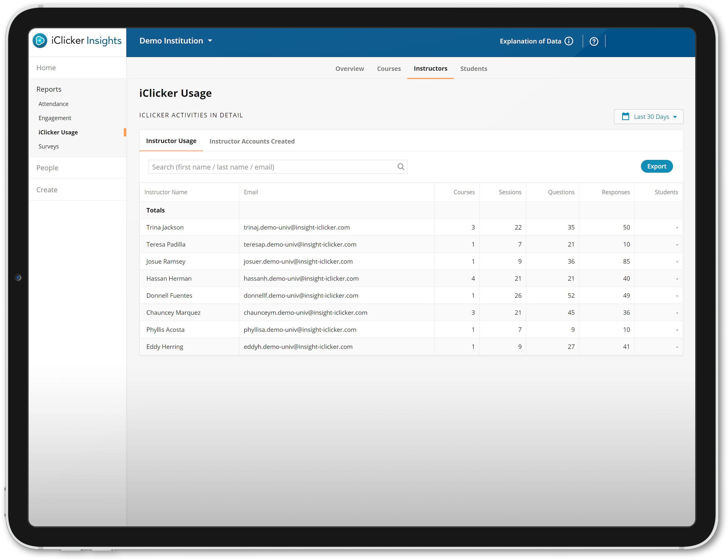
Task: Open the Instructor Accounts Created tab
Action: pyautogui.click(x=252, y=141)
